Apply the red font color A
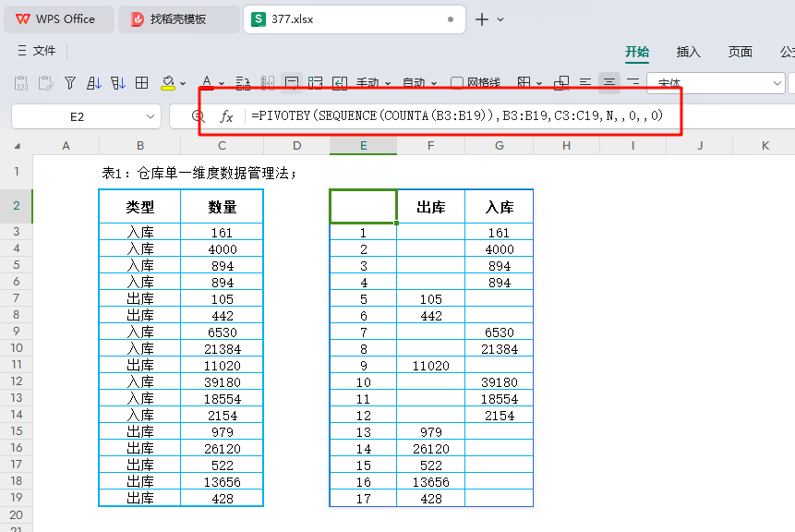This screenshot has width=795, height=532. tap(206, 83)
